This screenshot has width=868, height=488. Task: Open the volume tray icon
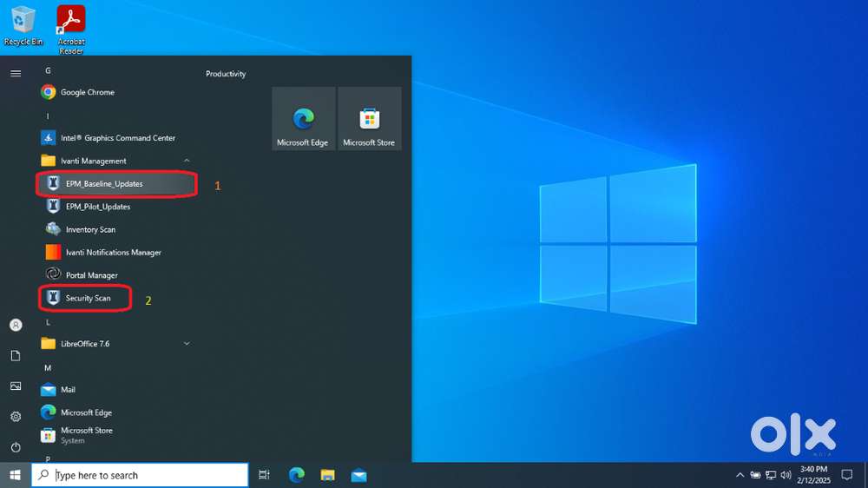point(786,475)
